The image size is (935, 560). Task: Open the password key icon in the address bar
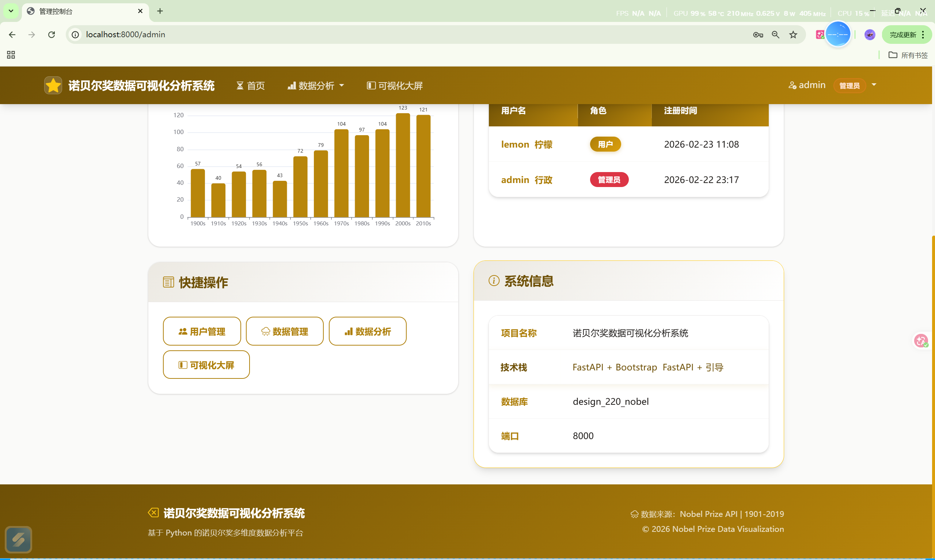click(758, 35)
